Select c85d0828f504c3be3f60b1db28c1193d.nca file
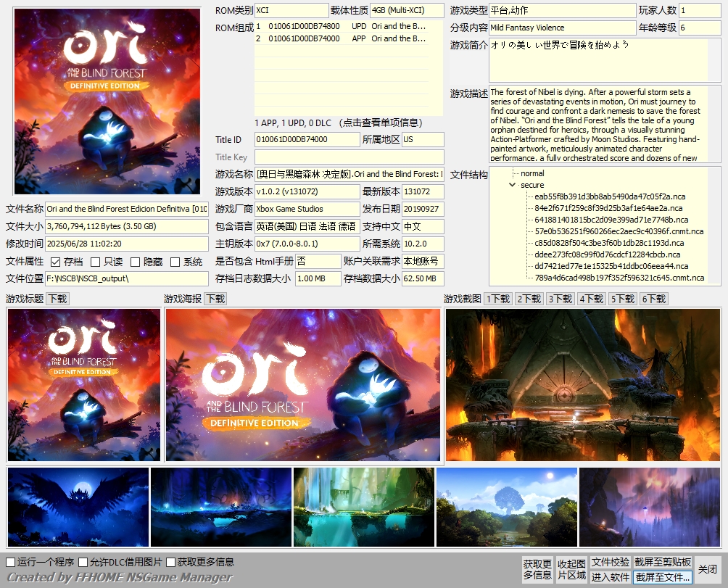Screen dimensions: 728x588 coord(609,243)
